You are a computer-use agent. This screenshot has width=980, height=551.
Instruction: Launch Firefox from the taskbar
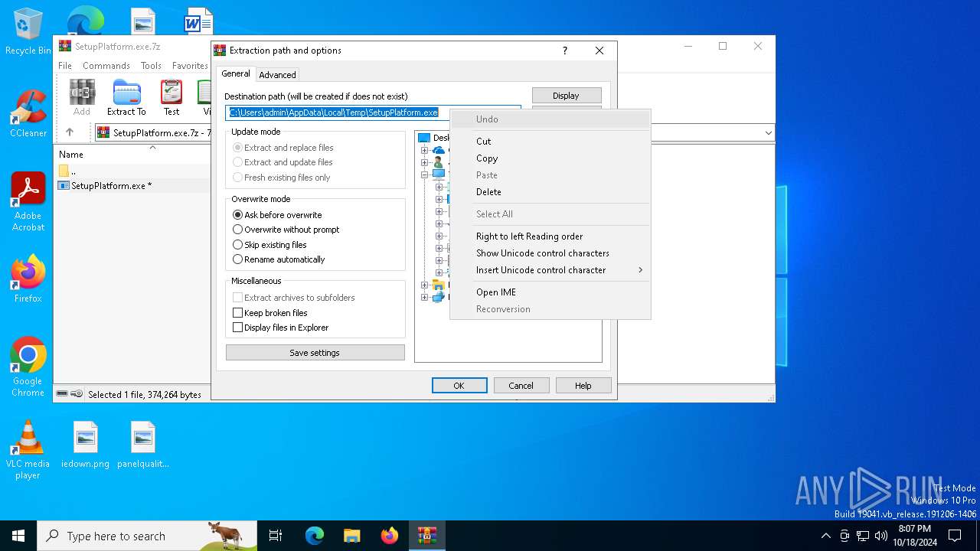(390, 536)
